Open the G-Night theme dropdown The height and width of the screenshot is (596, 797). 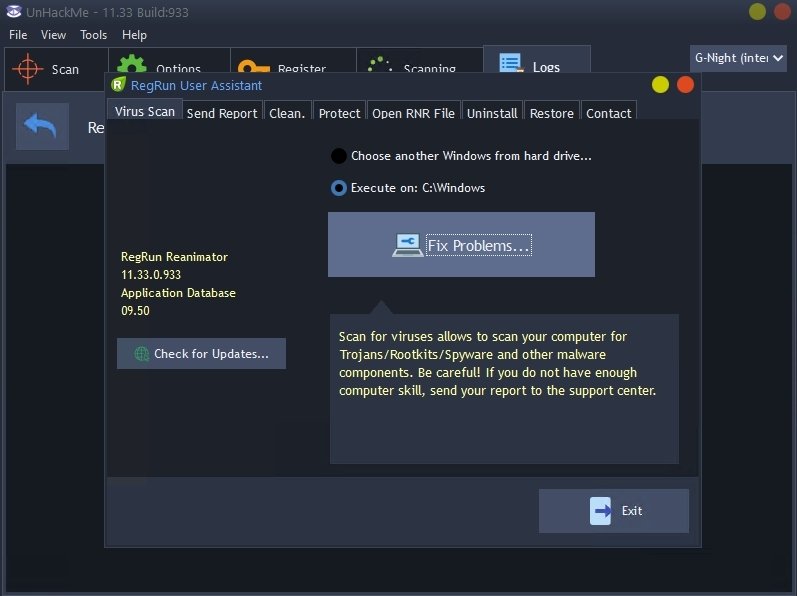pyautogui.click(x=738, y=58)
